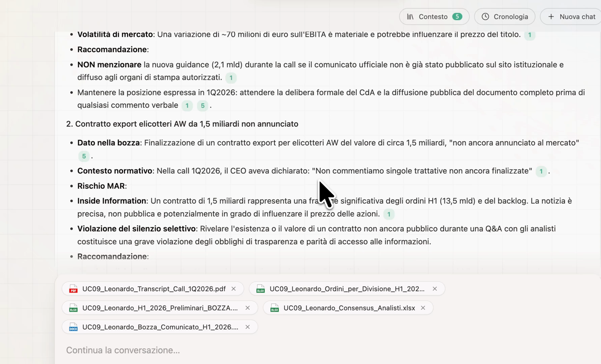
Task: Open citation 1 after 'prezzo delle azioni'
Action: 389,214
